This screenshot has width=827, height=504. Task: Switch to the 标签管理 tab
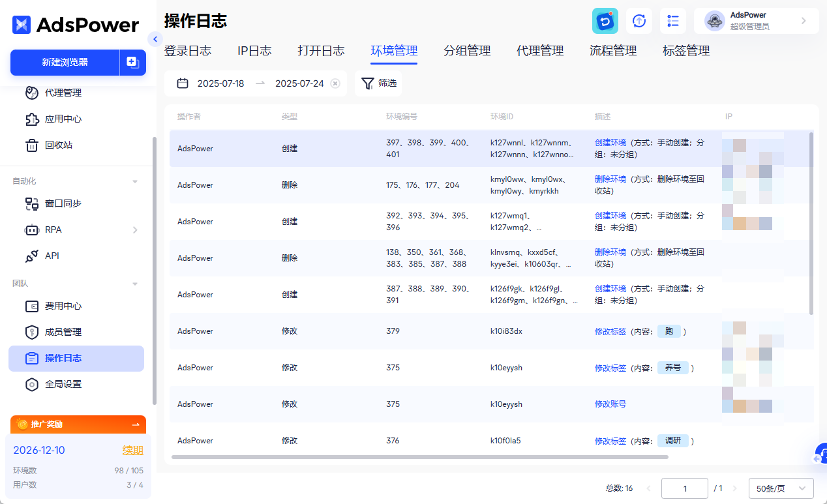click(686, 51)
